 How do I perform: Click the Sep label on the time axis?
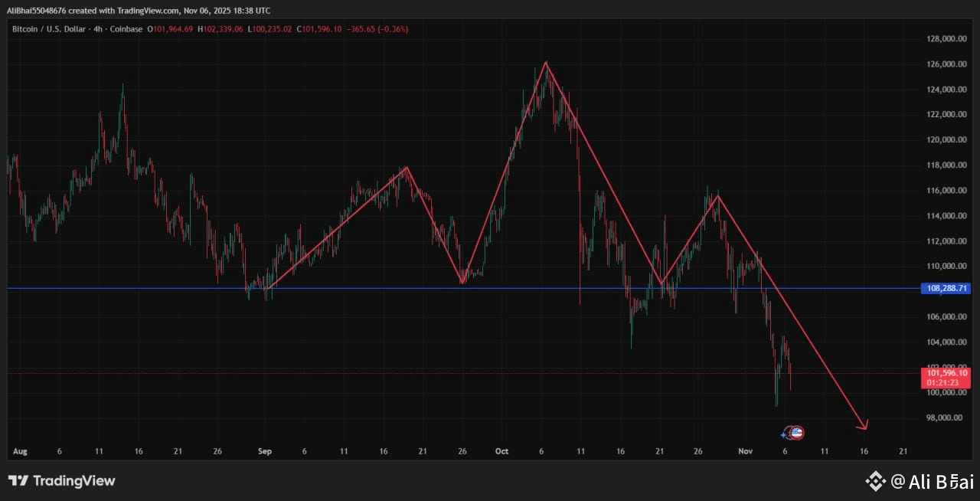265,452
